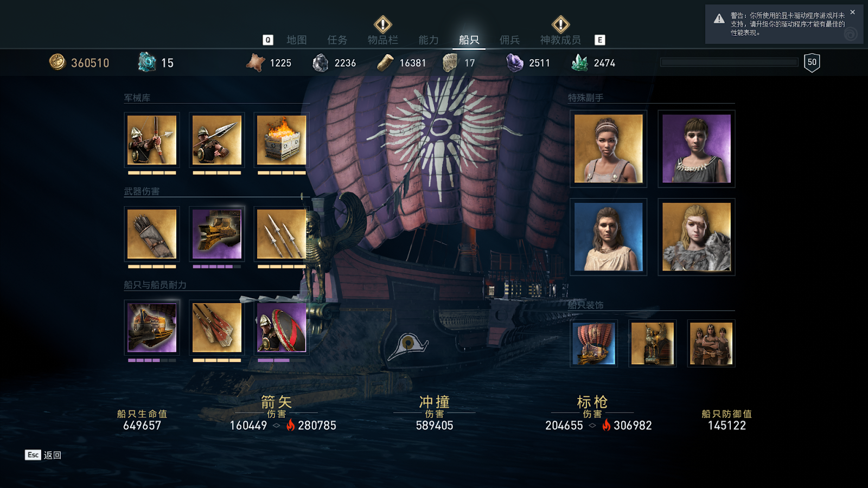This screenshot has height=488, width=868.
Task: Select the javelin thrower arsenal upgrade
Action: coord(217,140)
